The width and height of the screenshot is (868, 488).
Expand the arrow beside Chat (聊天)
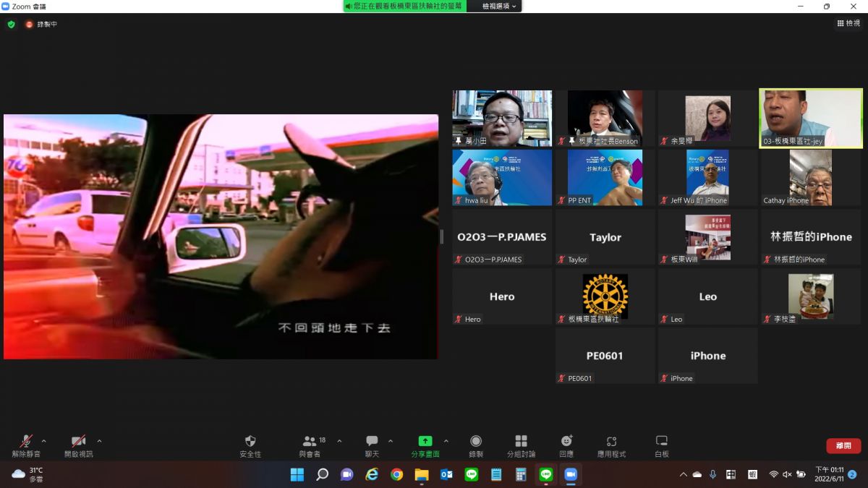(391, 441)
